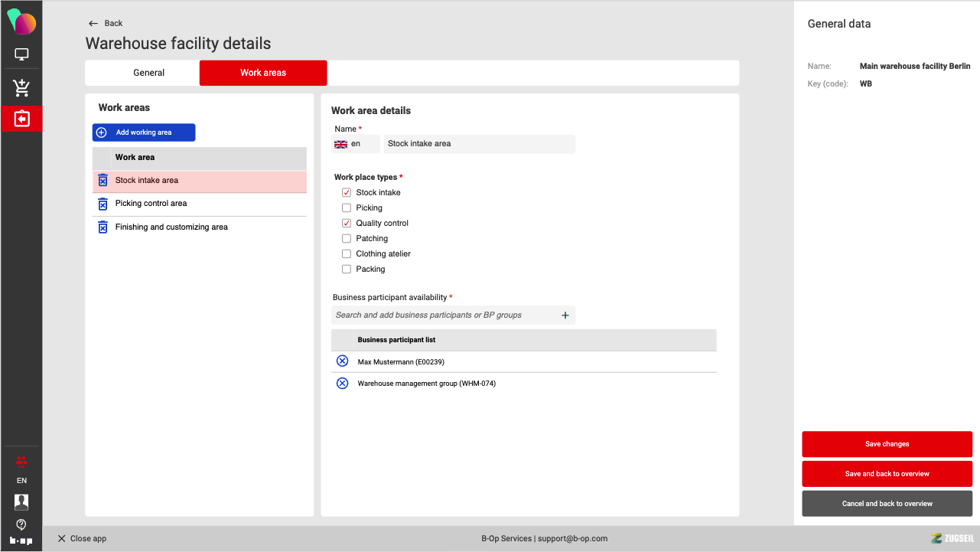This screenshot has height=552, width=980.
Task: Remove Warehouse management group from list
Action: [x=342, y=384]
